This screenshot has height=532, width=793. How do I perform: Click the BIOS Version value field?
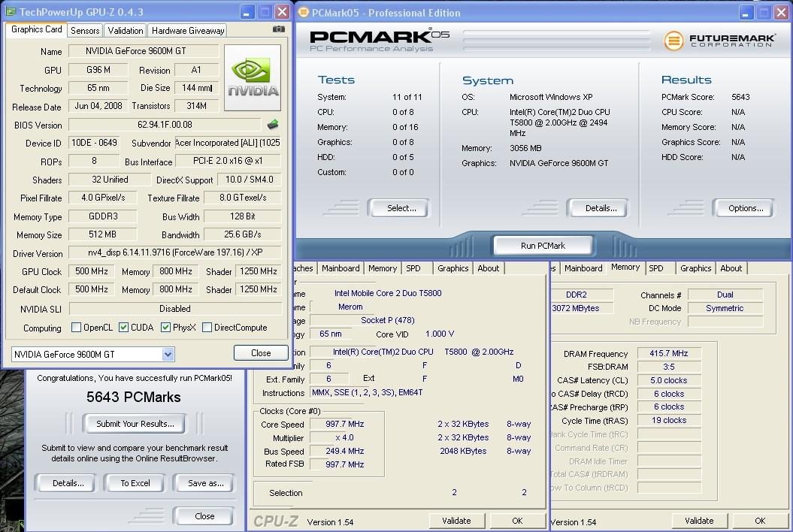click(x=165, y=125)
